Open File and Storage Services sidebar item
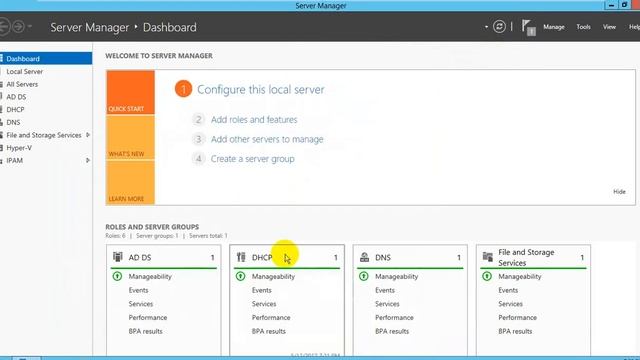This screenshot has width=640, height=360. [44, 135]
